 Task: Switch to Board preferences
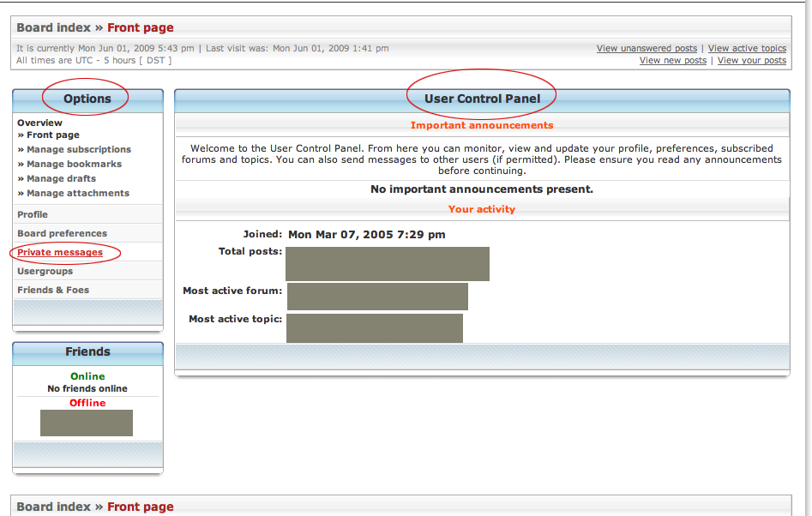pyautogui.click(x=62, y=233)
